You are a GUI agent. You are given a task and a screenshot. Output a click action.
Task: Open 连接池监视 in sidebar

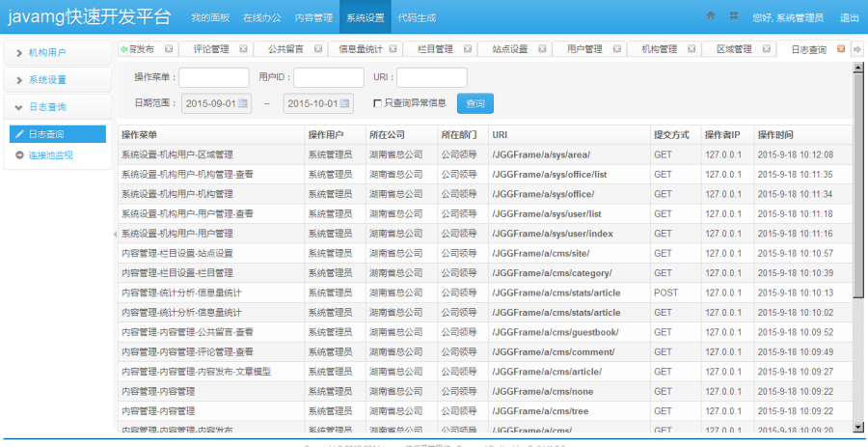[x=50, y=155]
